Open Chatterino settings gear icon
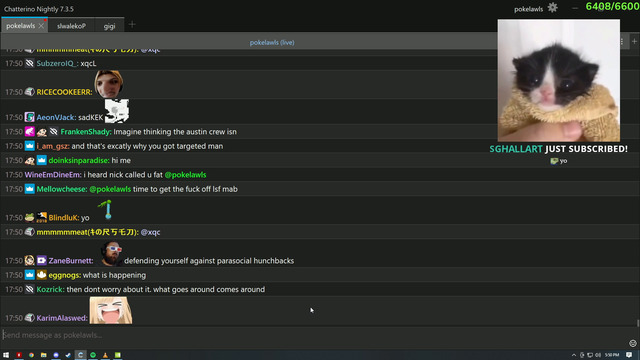Screen dimensions: 640x360 (552, 7)
